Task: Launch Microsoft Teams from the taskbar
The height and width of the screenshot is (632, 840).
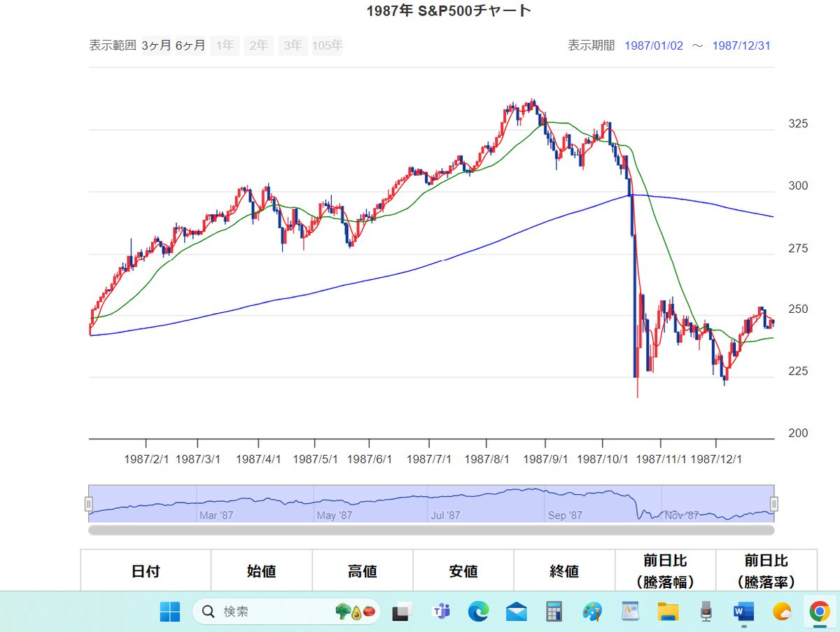Action: 441,612
